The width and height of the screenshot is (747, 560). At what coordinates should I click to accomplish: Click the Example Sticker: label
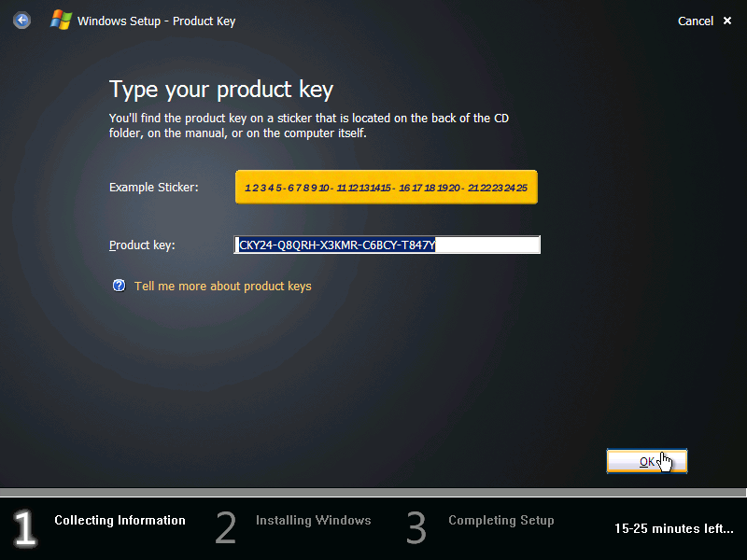tap(153, 188)
